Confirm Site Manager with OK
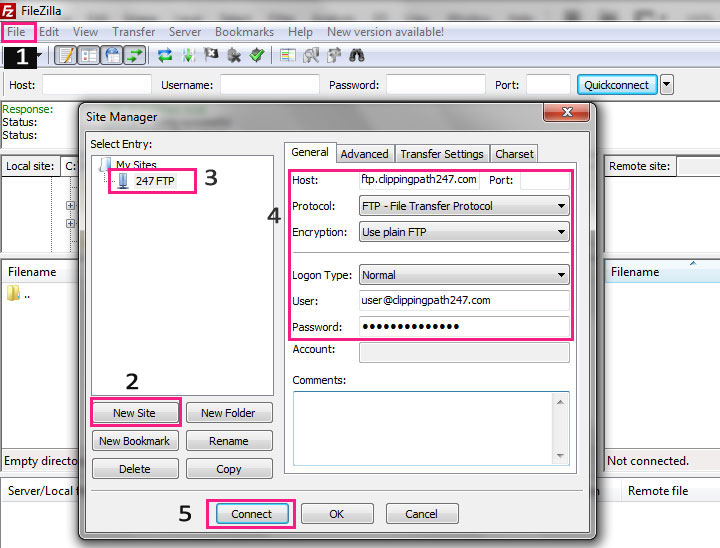 tap(337, 514)
